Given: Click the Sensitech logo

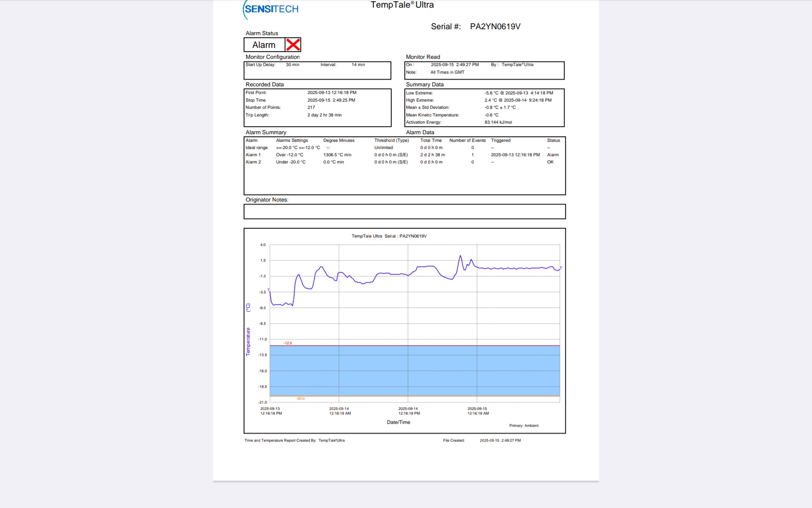Looking at the screenshot, I should [271, 9].
